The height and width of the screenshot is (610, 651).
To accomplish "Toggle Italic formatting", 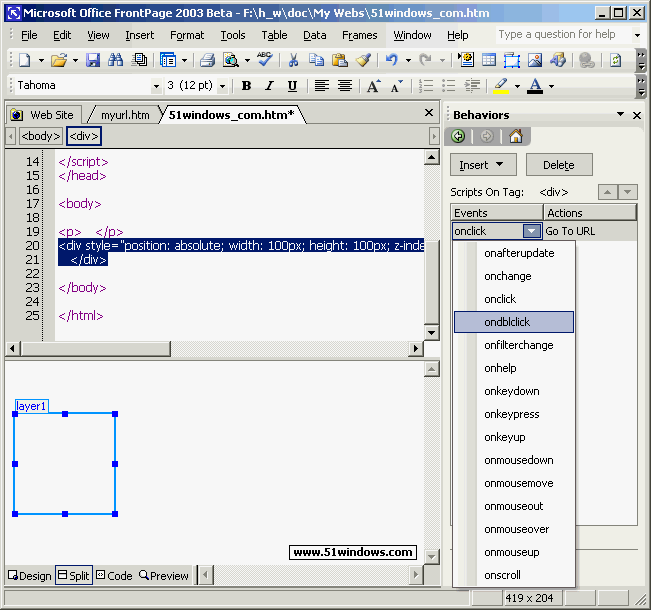I will tap(269, 86).
